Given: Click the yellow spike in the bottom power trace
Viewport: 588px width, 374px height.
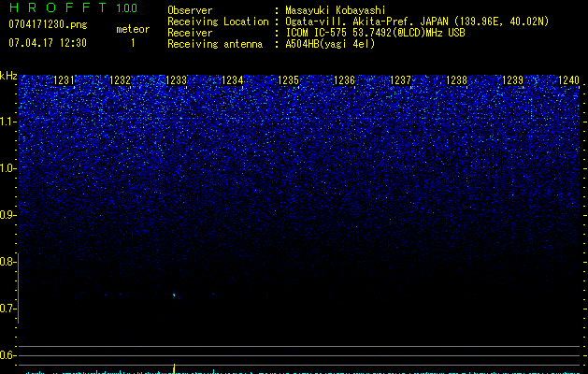Looking at the screenshot, I should (x=174, y=368).
